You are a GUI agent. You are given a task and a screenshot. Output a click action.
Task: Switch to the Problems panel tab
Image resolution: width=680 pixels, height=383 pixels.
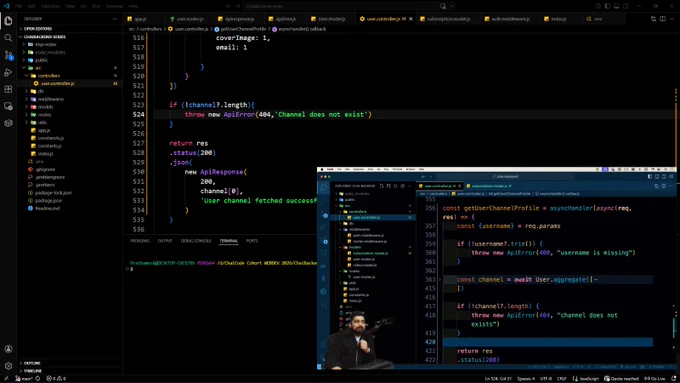[140, 241]
